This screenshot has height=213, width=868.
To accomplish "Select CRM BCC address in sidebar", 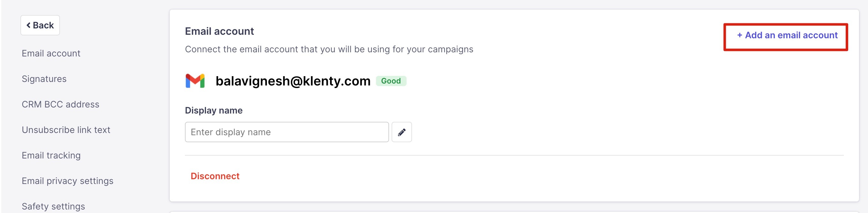I will pos(60,105).
